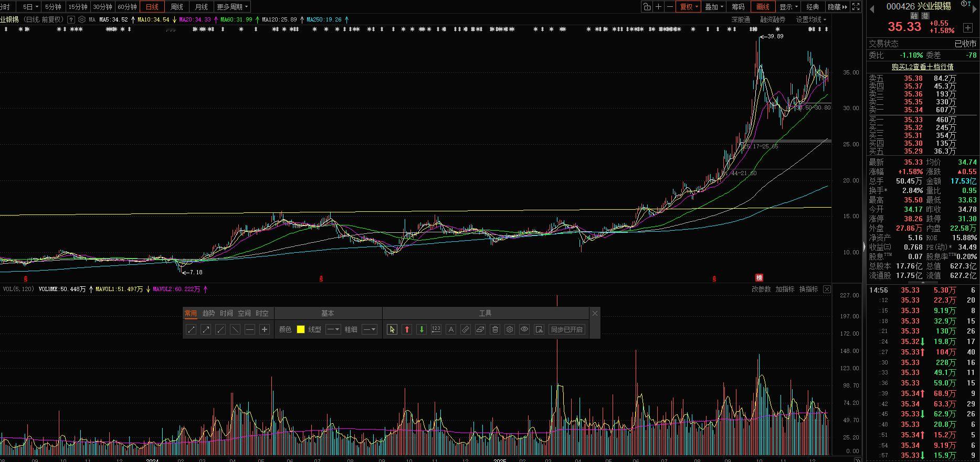
Task: Close the volume indicator pane
Action: point(827,289)
